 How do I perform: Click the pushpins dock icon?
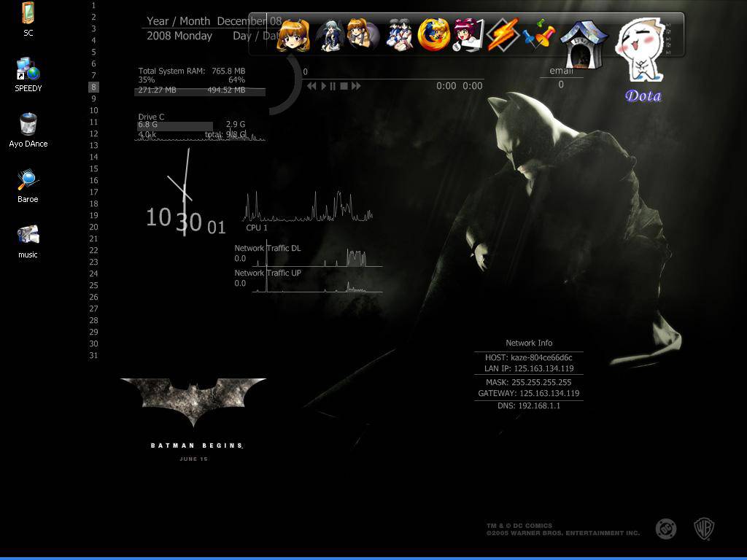click(538, 34)
